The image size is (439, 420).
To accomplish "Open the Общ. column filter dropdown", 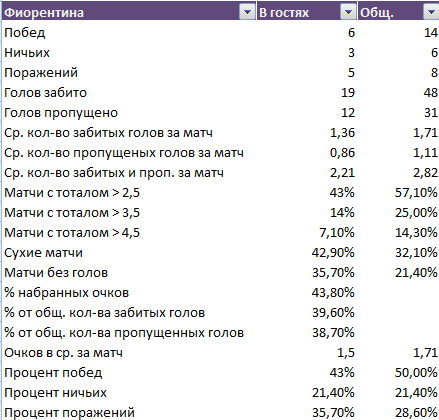I will (x=431, y=12).
